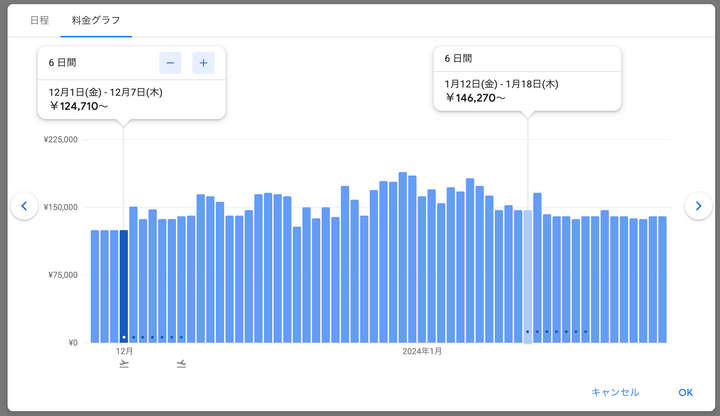Go to earlier dates with left arrow
The height and width of the screenshot is (416, 720).
(24, 205)
